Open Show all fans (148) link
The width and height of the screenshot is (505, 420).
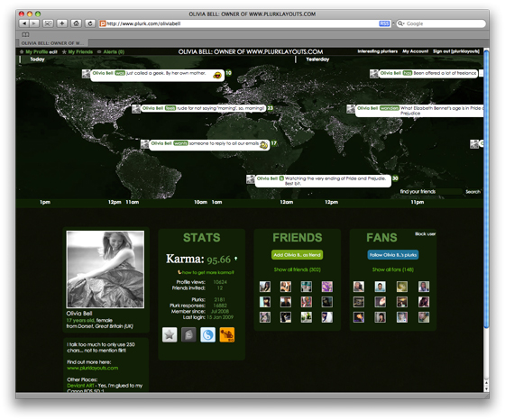pyautogui.click(x=393, y=269)
